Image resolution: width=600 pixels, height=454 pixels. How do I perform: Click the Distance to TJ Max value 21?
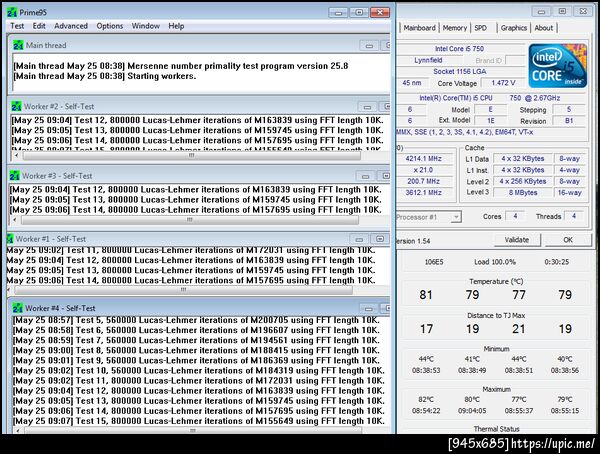(519, 329)
